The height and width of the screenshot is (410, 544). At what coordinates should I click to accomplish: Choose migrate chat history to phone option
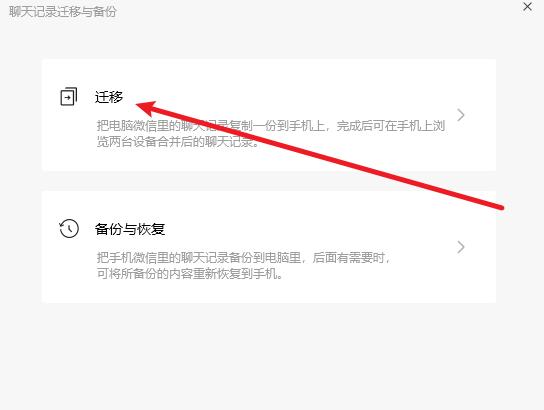[x=269, y=115]
